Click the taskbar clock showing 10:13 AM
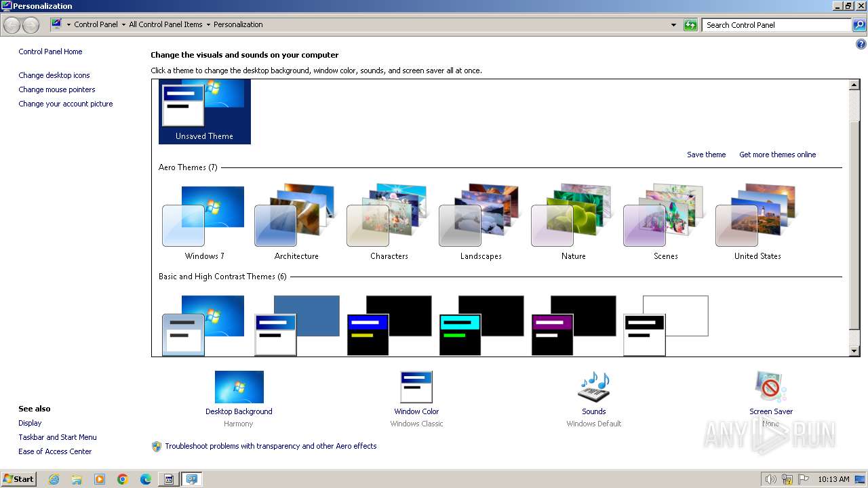Viewport: 868px width, 488px height. [833, 479]
